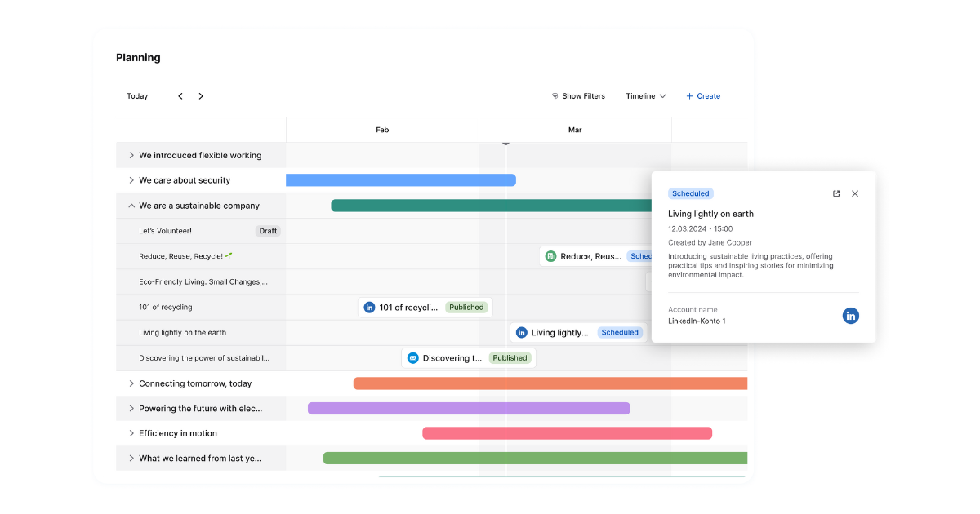Viewport: 980px width, 514px height.
Task: Open post in new view via external-link icon
Action: point(836,193)
